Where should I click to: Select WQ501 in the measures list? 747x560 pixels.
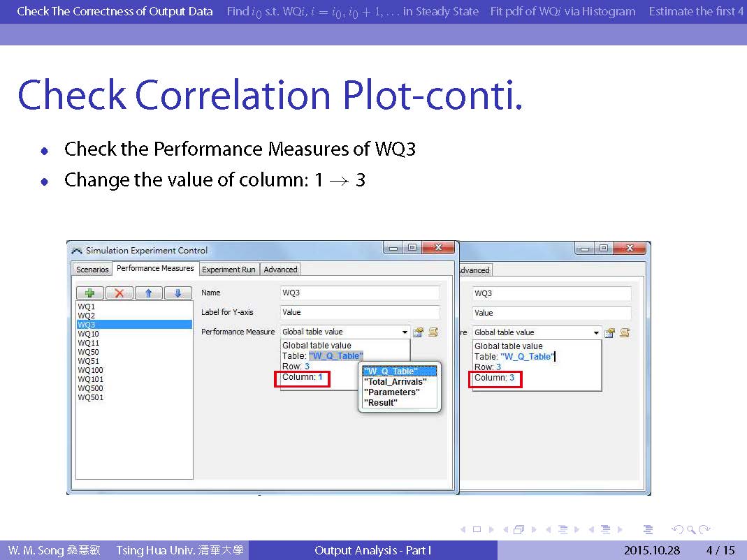(90, 397)
